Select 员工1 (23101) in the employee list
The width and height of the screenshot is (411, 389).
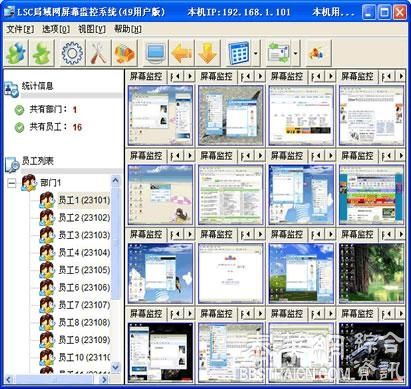tap(84, 200)
